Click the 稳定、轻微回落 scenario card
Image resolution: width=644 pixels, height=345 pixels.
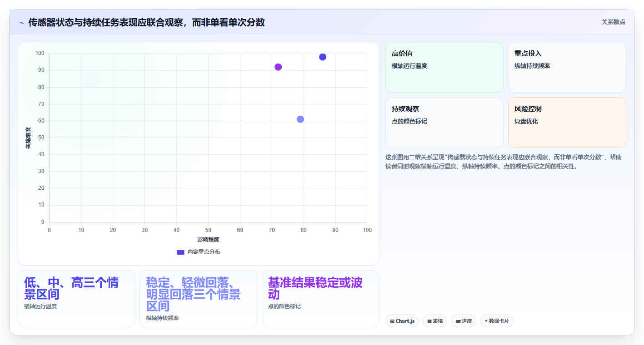coord(198,299)
